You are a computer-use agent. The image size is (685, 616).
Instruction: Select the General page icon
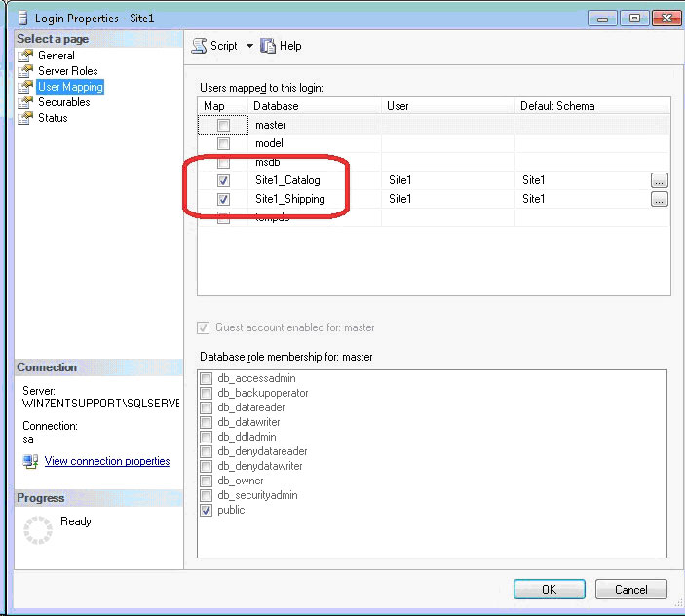26,56
